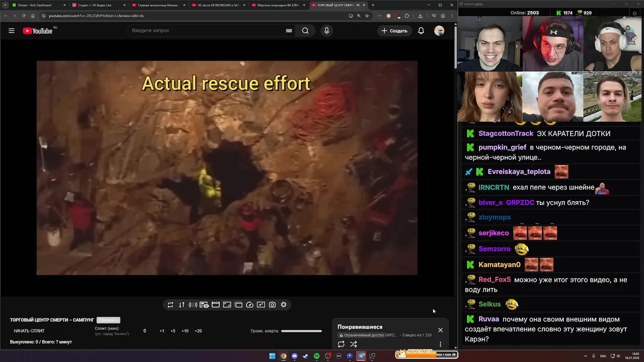Viewport: 644px width, 362px height.
Task: Click the grey button next to the video title
Action: 108,320
